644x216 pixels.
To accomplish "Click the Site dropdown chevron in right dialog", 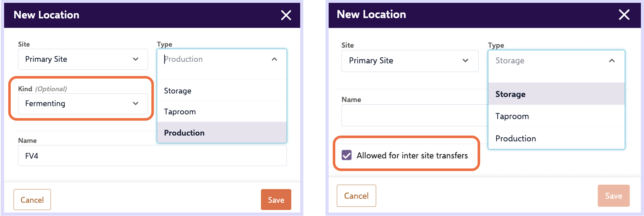I will click(x=465, y=61).
